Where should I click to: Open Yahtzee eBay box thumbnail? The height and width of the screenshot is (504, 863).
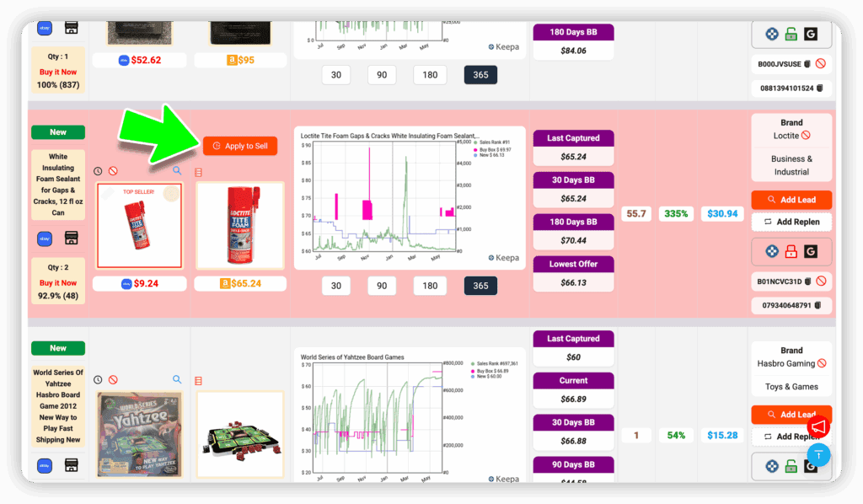pos(139,434)
